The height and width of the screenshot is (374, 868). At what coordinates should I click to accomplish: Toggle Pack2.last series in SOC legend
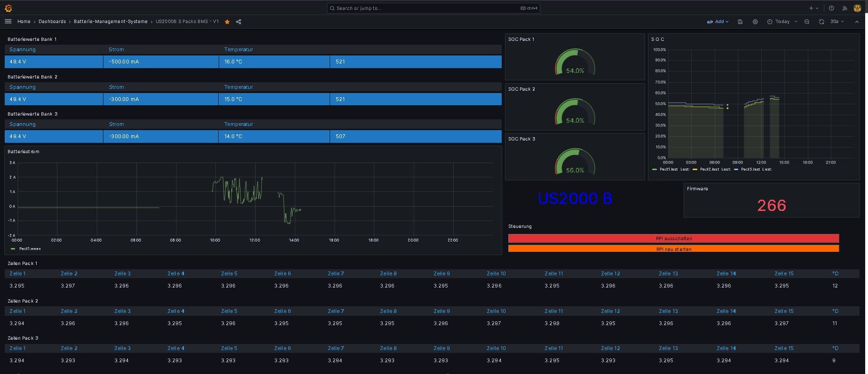click(x=709, y=169)
